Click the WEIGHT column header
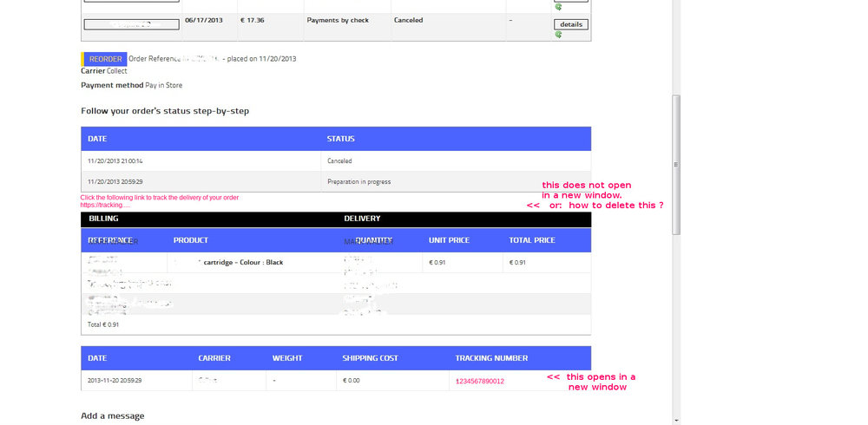Image resolution: width=868 pixels, height=425 pixels. 287,358
